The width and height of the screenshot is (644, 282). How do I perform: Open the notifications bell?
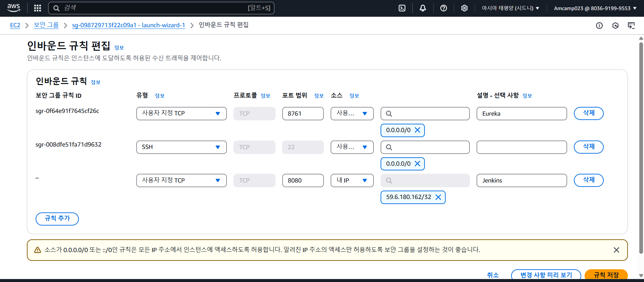423,8
